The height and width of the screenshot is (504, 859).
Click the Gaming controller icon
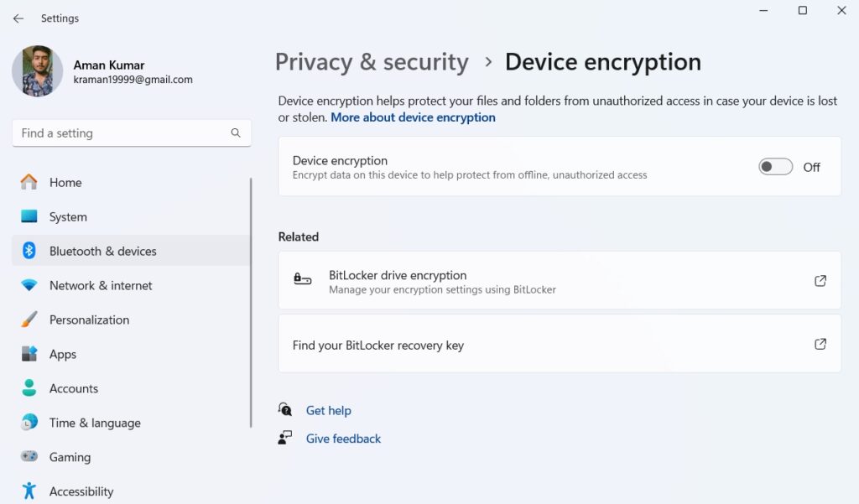point(29,456)
